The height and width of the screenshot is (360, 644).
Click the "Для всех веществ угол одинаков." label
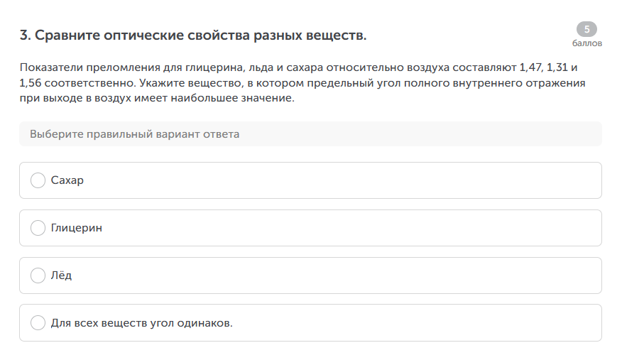(x=142, y=323)
